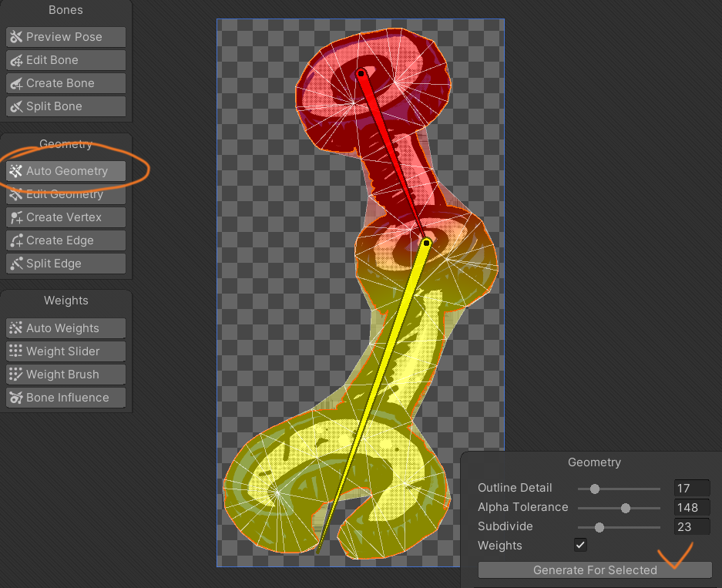Click the Outline Detail value field
Image resolution: width=722 pixels, height=588 pixels.
pyautogui.click(x=691, y=489)
